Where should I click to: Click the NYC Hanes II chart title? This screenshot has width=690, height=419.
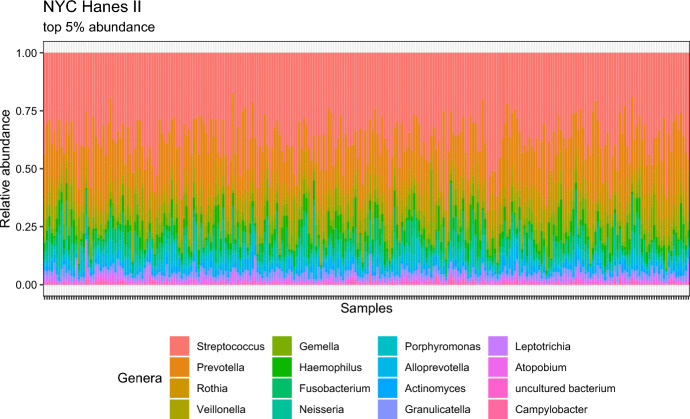pyautogui.click(x=92, y=7)
